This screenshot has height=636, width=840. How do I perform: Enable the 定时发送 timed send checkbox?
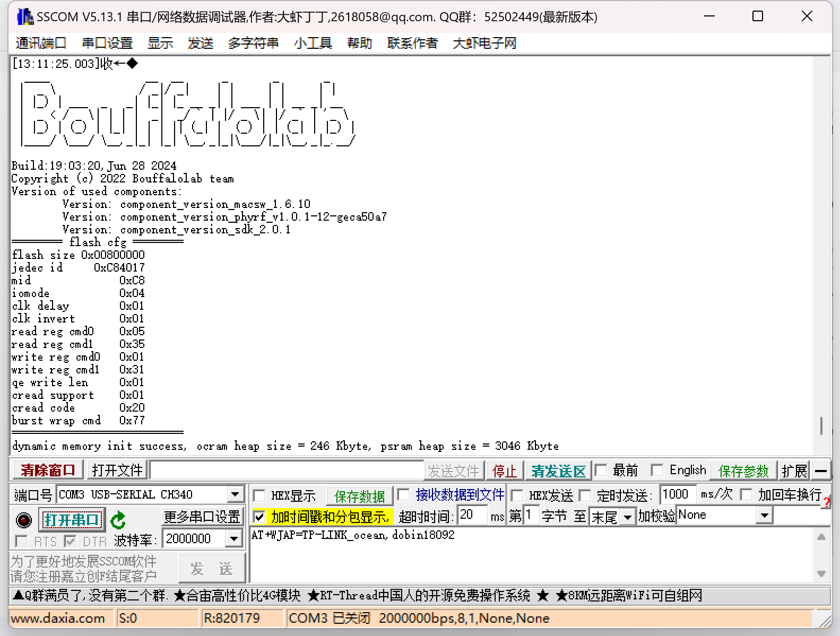click(585, 495)
